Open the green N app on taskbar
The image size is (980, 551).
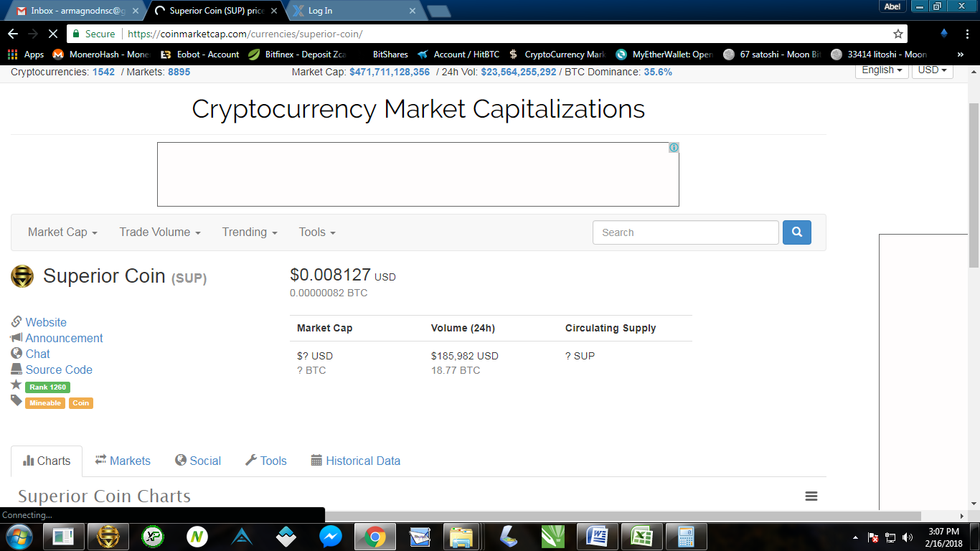pos(197,537)
